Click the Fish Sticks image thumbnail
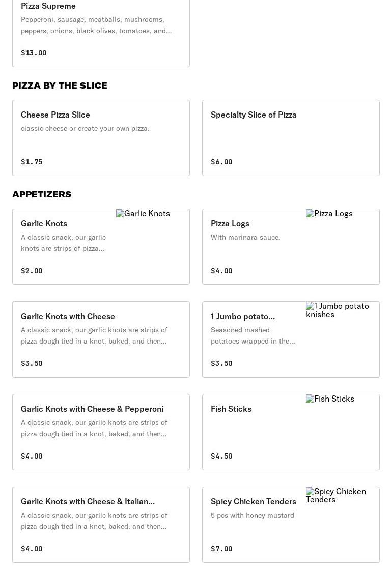This screenshot has height=569, width=392. click(x=330, y=399)
